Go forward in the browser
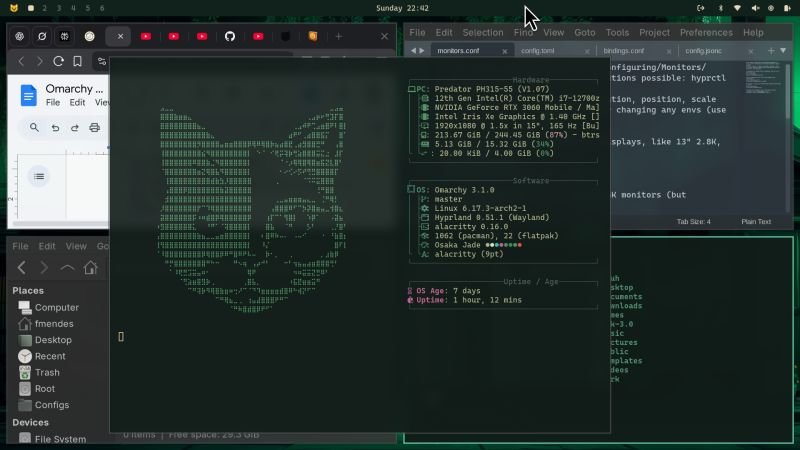 [x=40, y=61]
